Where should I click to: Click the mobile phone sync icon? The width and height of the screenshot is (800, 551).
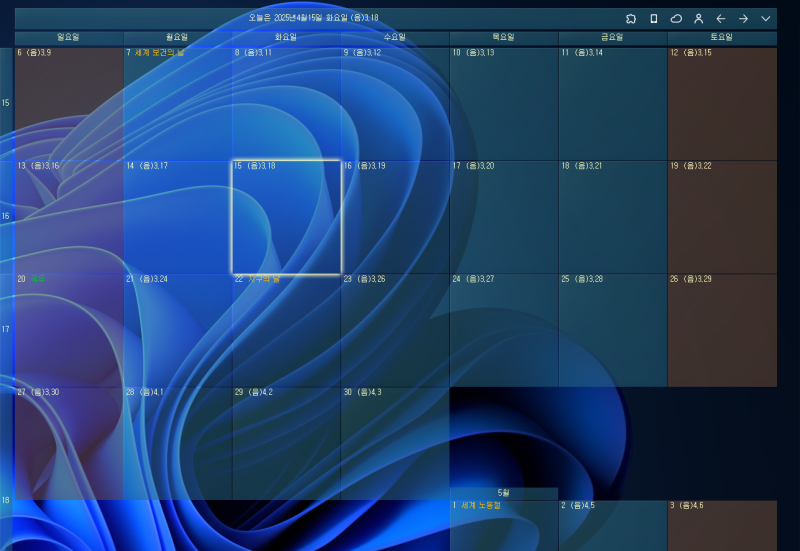pos(654,19)
